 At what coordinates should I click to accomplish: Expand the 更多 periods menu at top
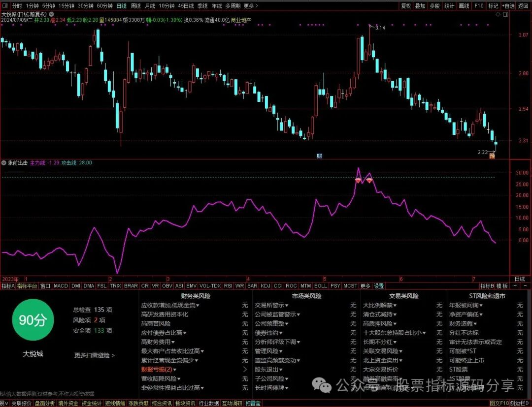pyautogui.click(x=251, y=6)
